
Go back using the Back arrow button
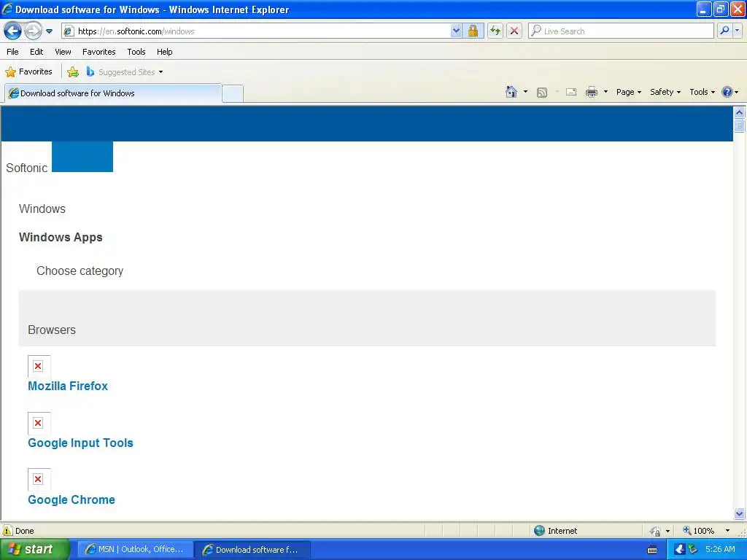coord(13,31)
